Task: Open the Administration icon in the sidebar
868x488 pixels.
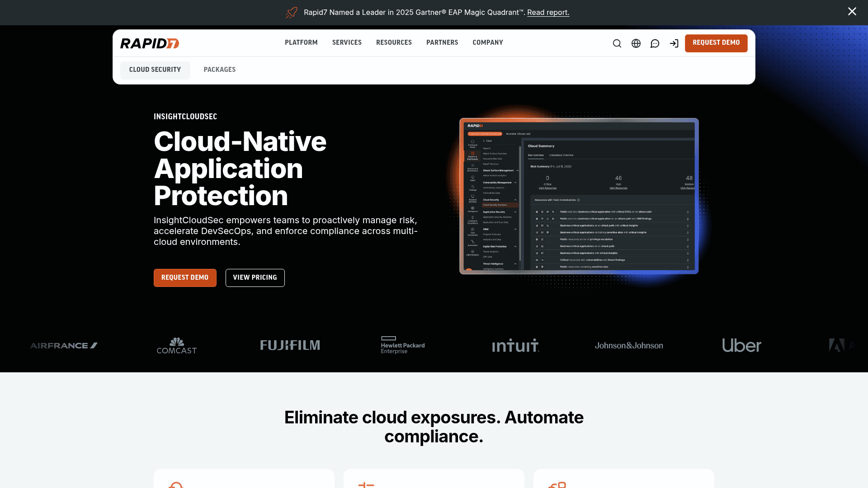Action: click(472, 251)
